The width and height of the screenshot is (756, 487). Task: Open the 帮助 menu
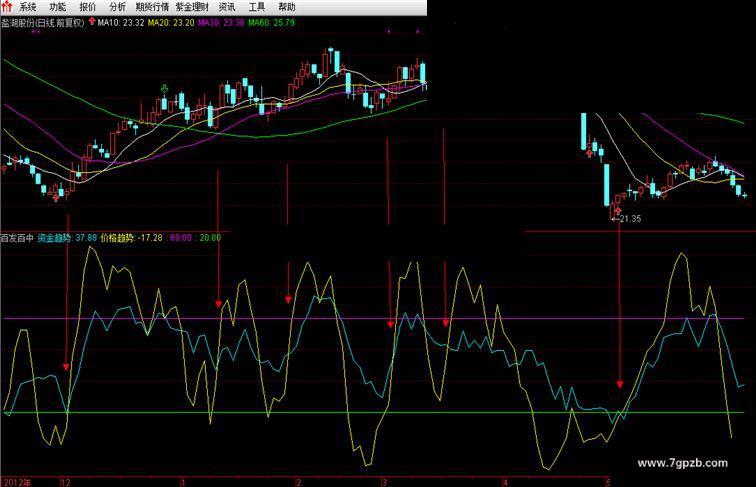[x=287, y=7]
